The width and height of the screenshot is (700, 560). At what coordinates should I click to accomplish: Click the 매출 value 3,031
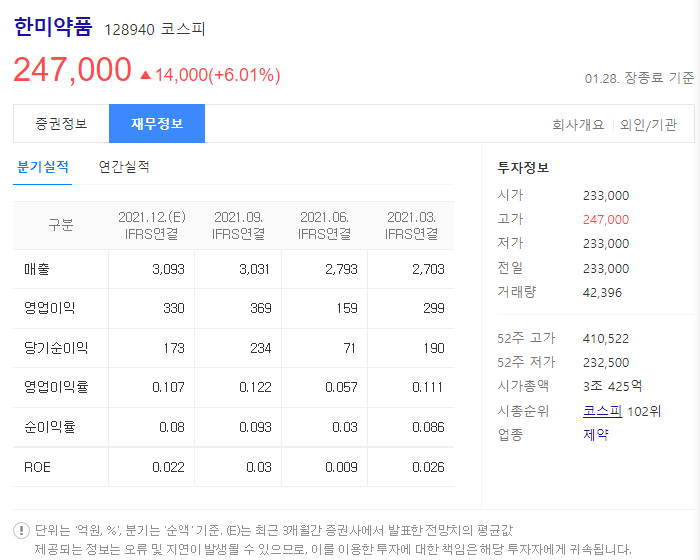pos(254,269)
